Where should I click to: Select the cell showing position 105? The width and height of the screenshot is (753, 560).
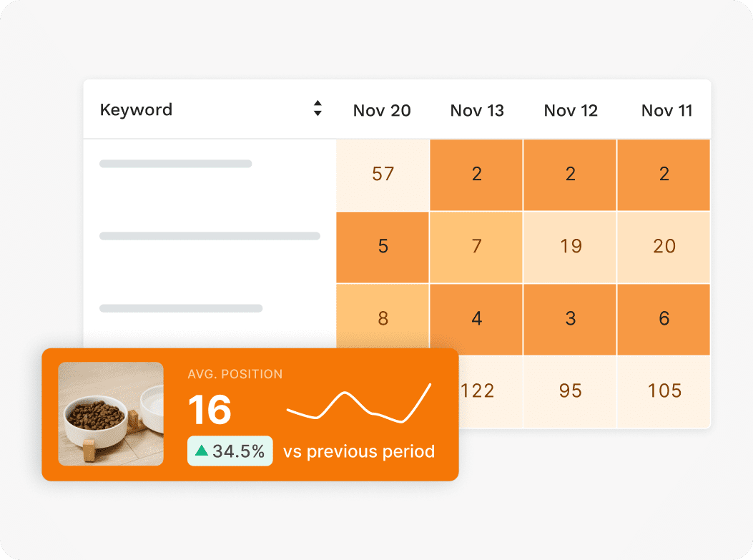click(x=664, y=391)
